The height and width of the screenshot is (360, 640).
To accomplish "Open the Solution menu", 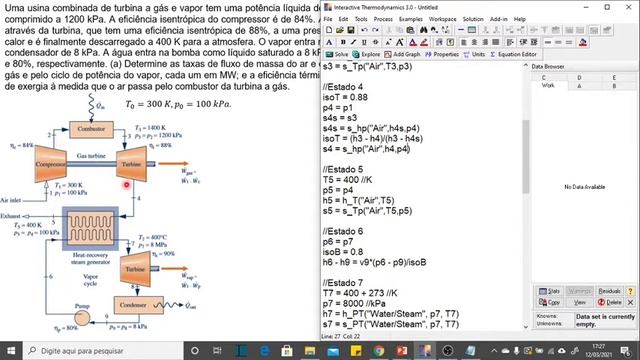I will point(473,19).
